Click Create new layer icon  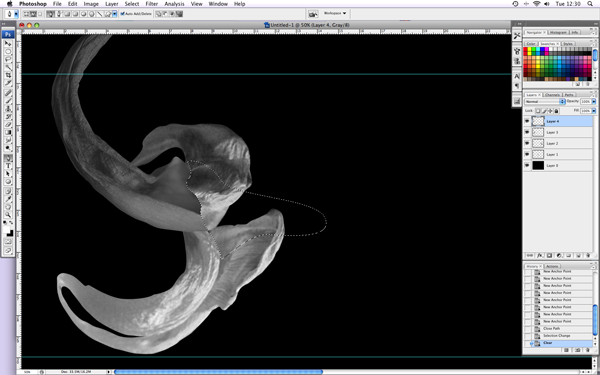pos(578,255)
